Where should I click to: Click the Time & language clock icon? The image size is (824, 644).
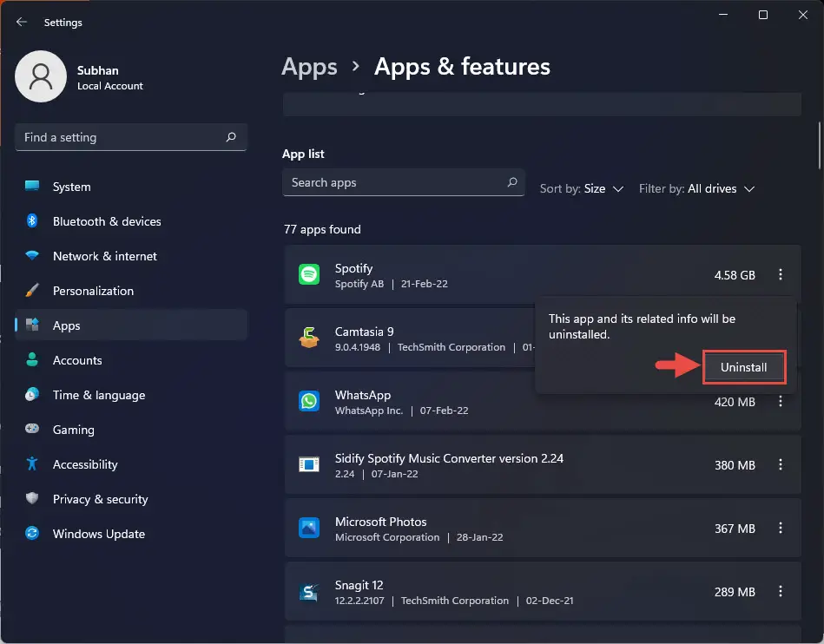(32, 395)
